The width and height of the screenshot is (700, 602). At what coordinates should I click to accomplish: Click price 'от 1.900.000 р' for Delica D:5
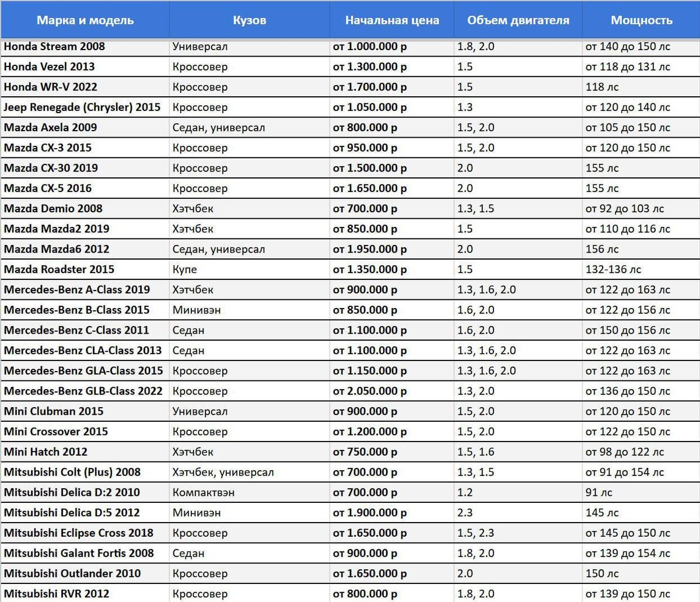(x=392, y=513)
